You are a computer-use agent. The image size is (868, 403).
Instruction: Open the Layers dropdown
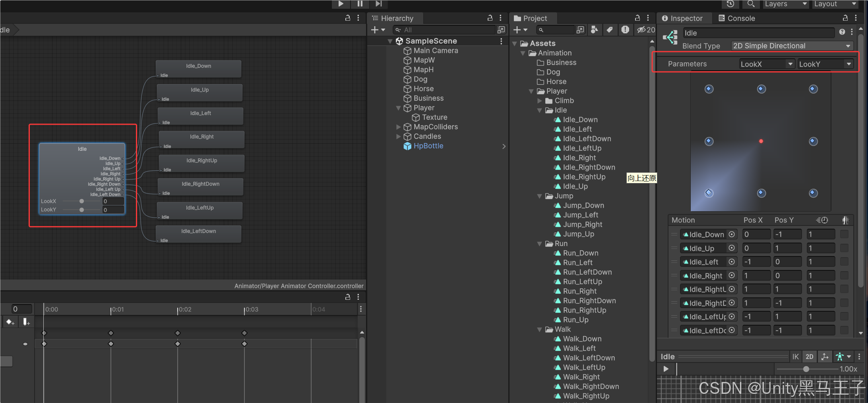point(785,4)
